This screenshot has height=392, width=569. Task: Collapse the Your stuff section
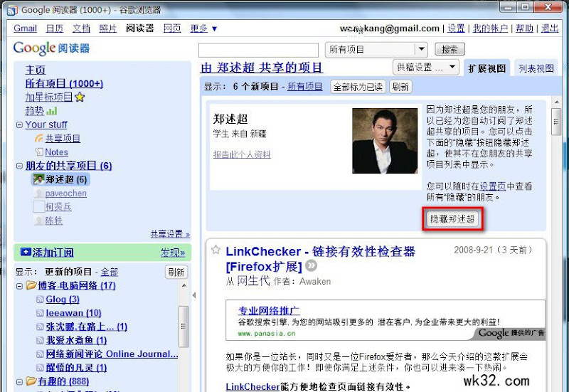click(20, 125)
